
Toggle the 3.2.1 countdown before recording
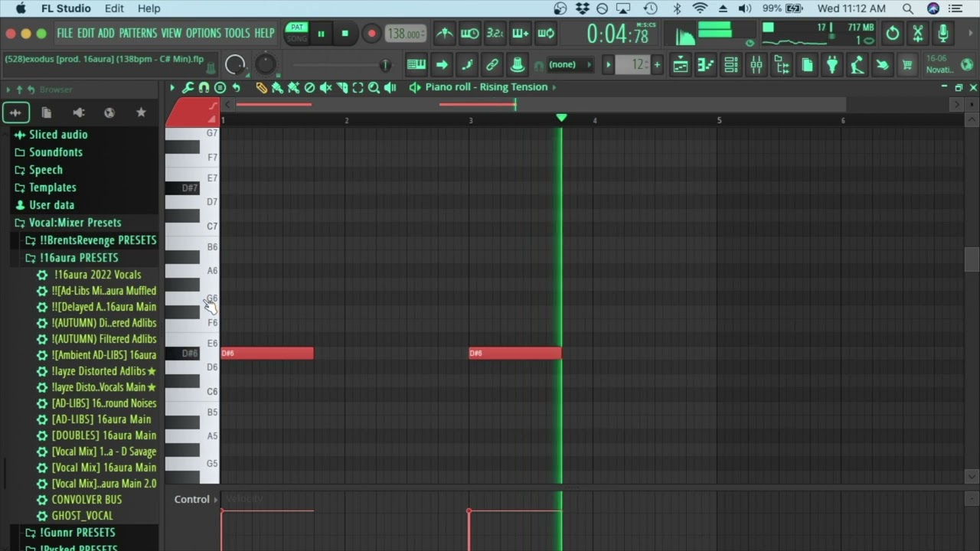(x=495, y=33)
